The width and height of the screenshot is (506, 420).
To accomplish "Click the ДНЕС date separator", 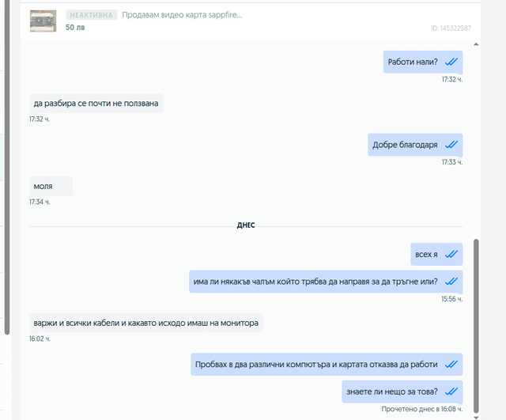I will 246,225.
